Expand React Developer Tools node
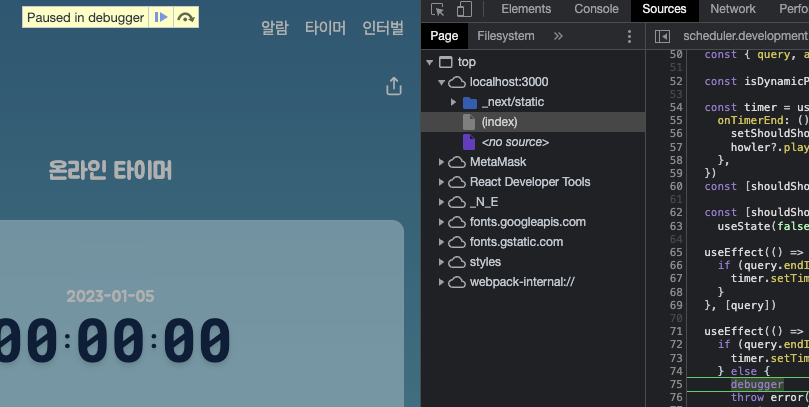The image size is (809, 407). point(441,182)
